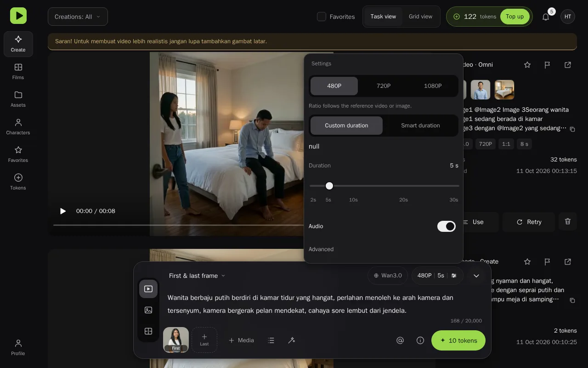Flag the Omni video task
588x368 pixels.
(x=548, y=65)
